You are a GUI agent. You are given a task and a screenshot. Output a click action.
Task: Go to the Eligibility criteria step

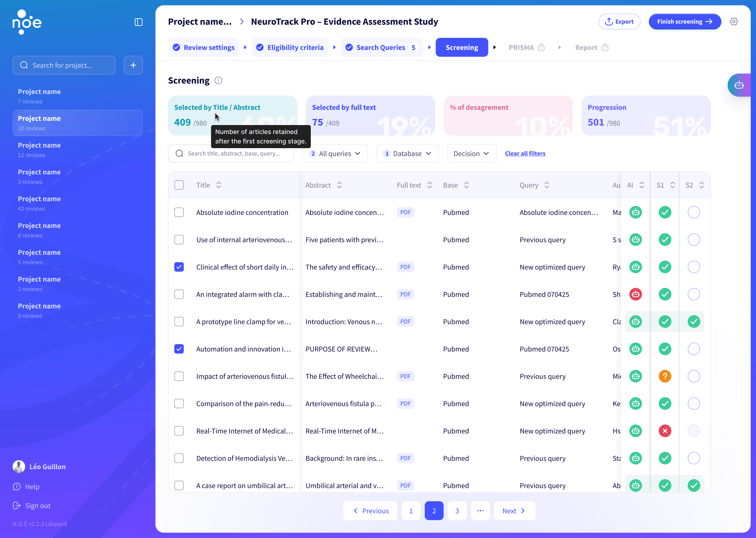[x=290, y=47]
